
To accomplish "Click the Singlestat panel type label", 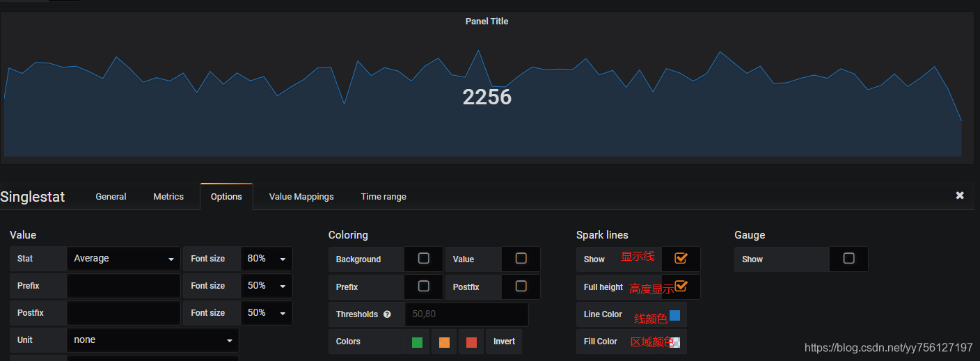I will pos(33,197).
